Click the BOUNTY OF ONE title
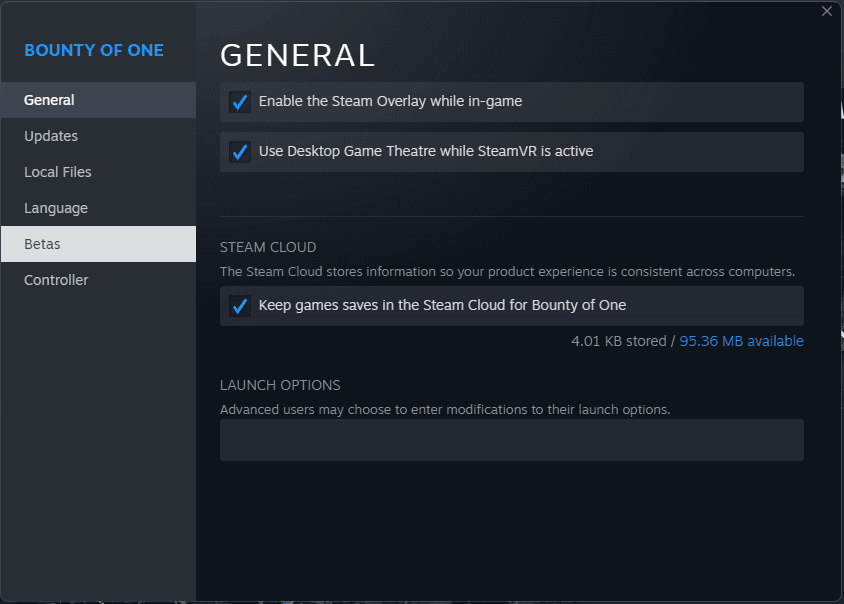844x604 pixels. click(x=94, y=50)
